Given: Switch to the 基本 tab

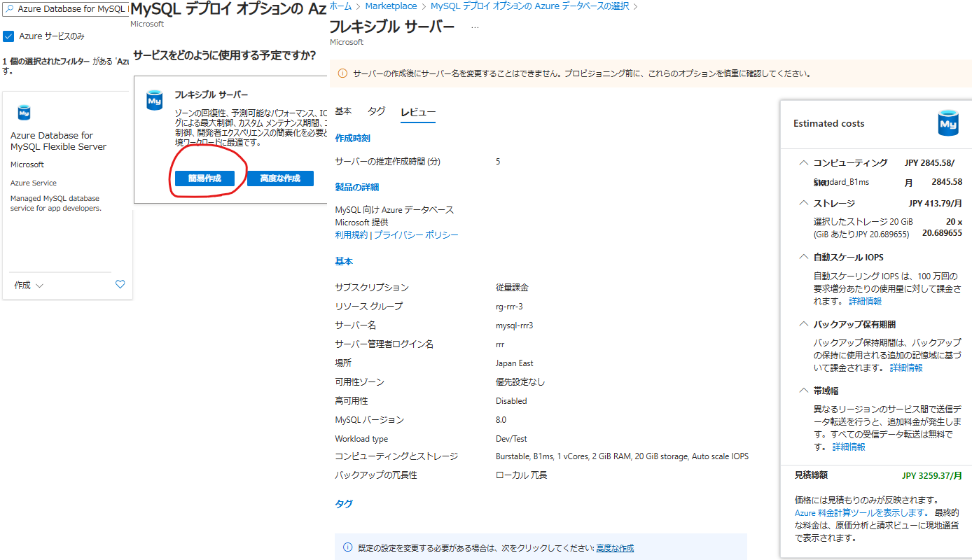Looking at the screenshot, I should point(343,112).
